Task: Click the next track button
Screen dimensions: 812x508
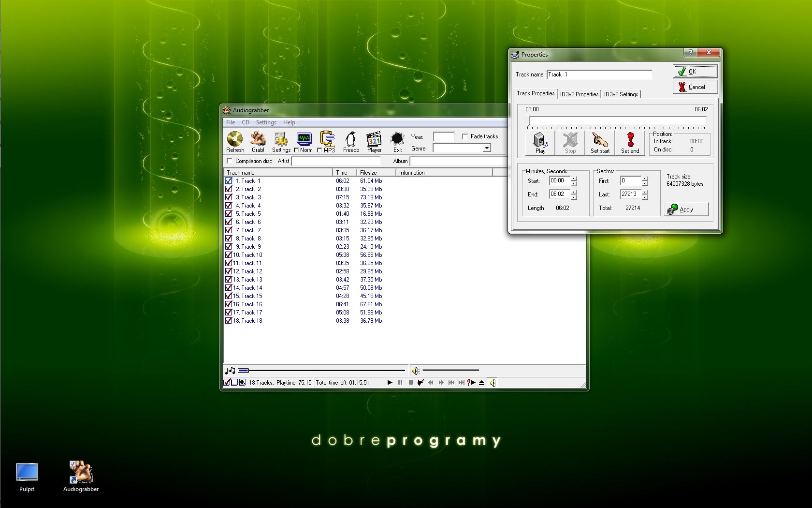Action: point(461,383)
